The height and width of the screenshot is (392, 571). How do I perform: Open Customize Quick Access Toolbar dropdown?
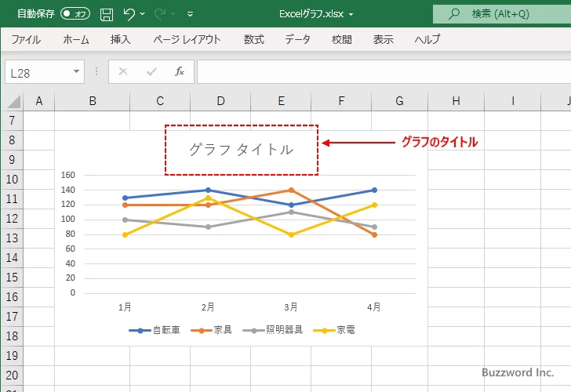tap(190, 14)
